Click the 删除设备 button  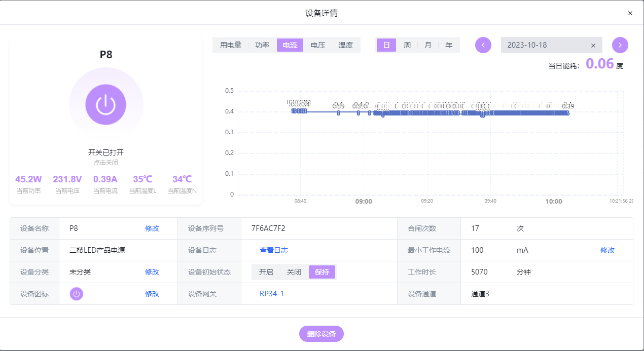[321, 334]
